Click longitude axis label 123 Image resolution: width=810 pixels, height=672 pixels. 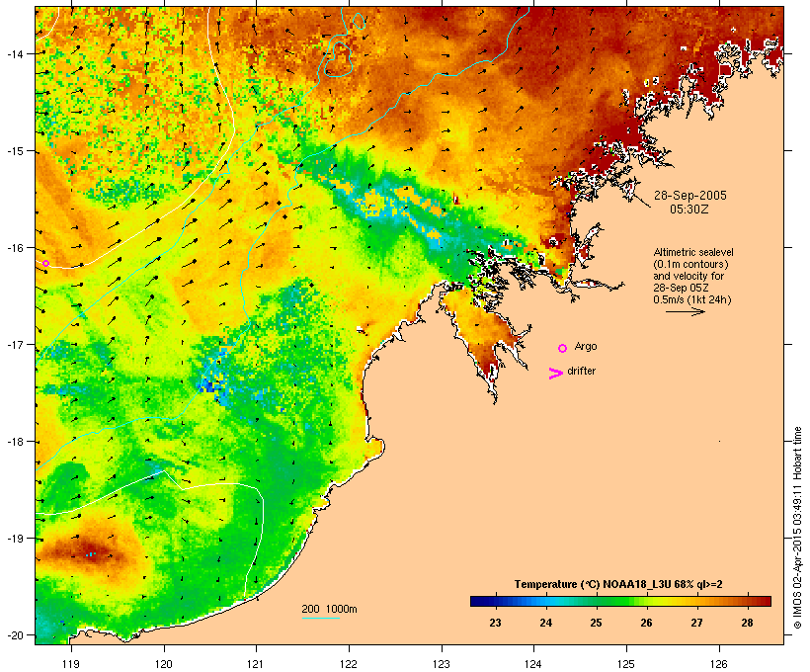[442, 664]
